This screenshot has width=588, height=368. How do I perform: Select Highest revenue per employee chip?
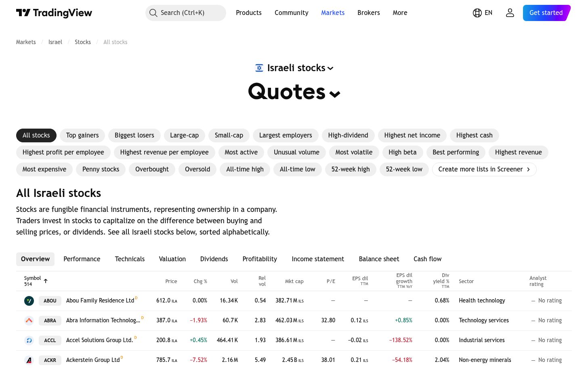tap(164, 152)
